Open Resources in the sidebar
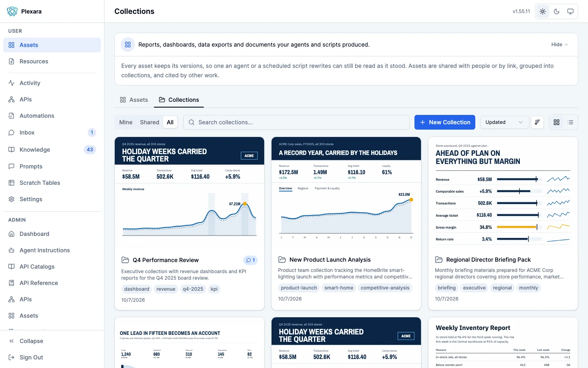 (x=52, y=61)
